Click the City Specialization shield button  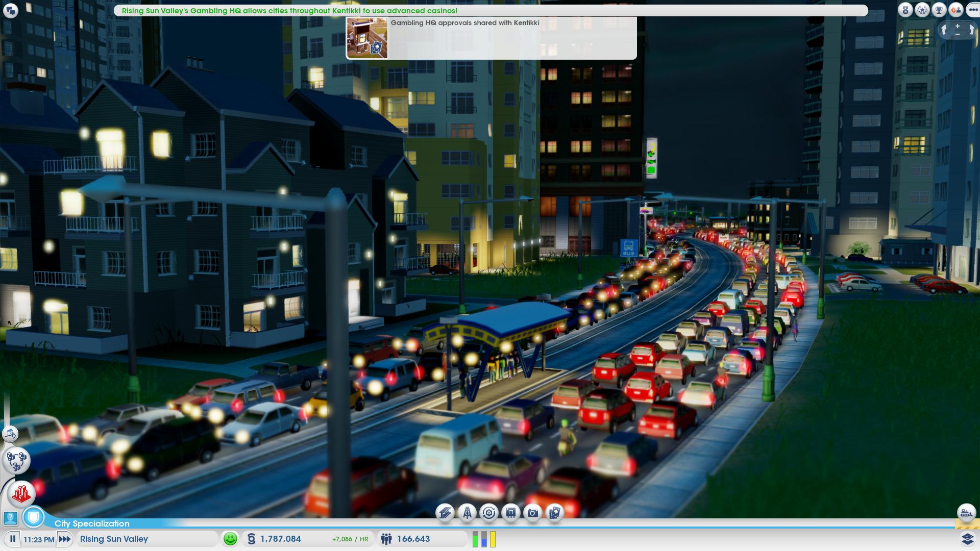pos(34,518)
